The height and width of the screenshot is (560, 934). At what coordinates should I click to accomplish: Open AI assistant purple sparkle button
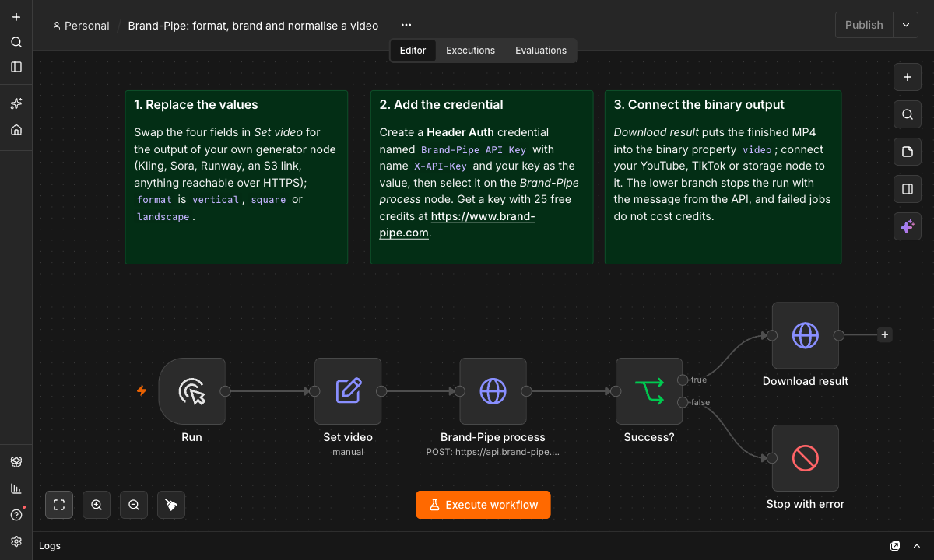point(907,226)
